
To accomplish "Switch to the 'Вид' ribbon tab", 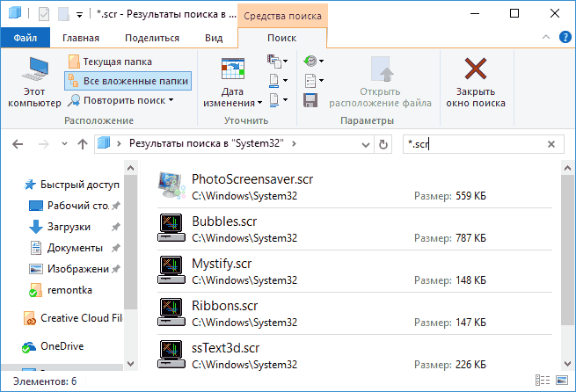I will coord(213,38).
